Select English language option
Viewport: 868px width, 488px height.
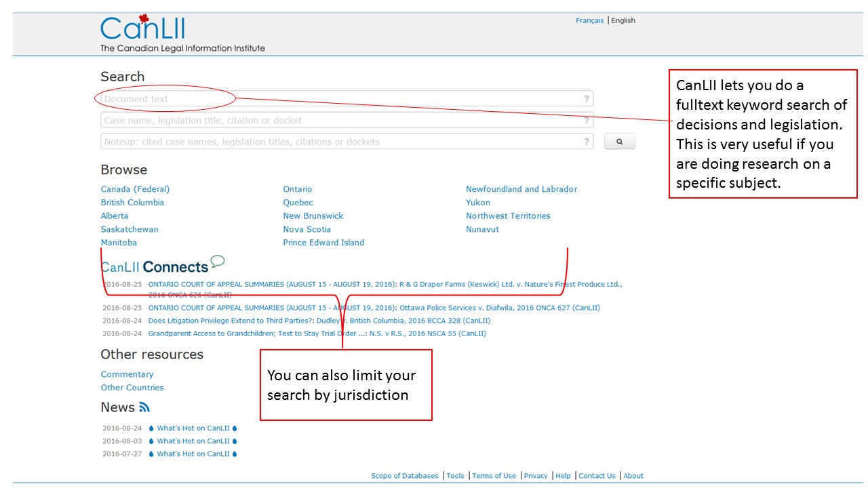[x=623, y=20]
